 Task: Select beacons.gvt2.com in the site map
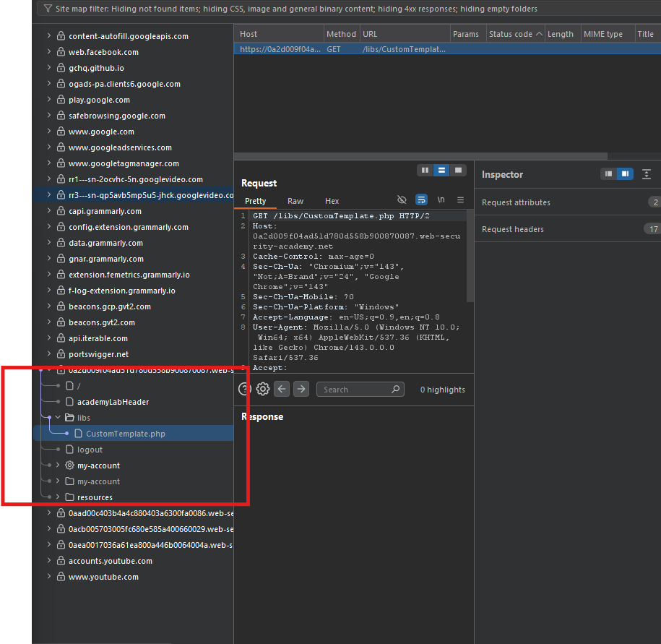102,322
